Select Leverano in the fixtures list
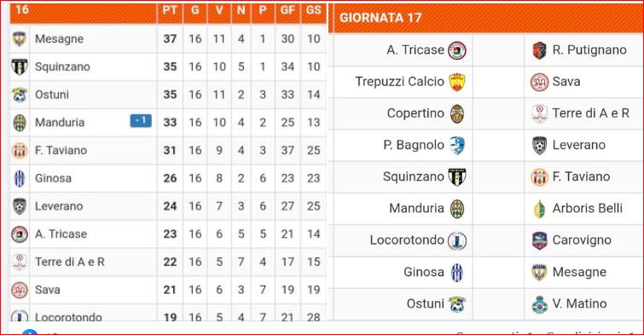The width and height of the screenshot is (644, 335). (578, 145)
